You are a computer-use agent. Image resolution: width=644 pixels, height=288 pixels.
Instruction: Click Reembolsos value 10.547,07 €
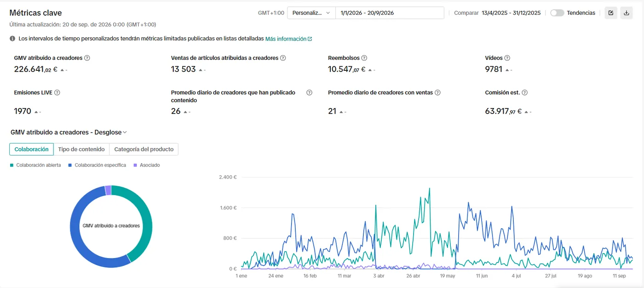tap(346, 69)
